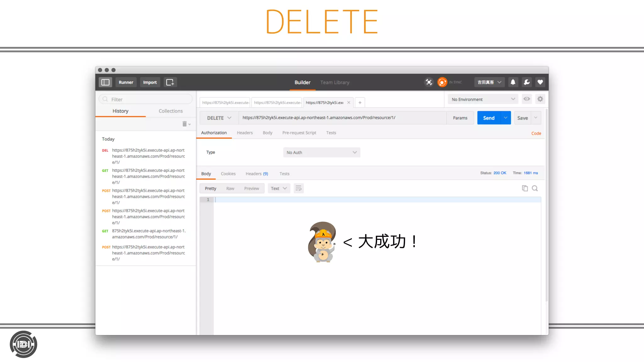Select the response Body tab
The width and height of the screenshot is (644, 362).
pos(206,173)
